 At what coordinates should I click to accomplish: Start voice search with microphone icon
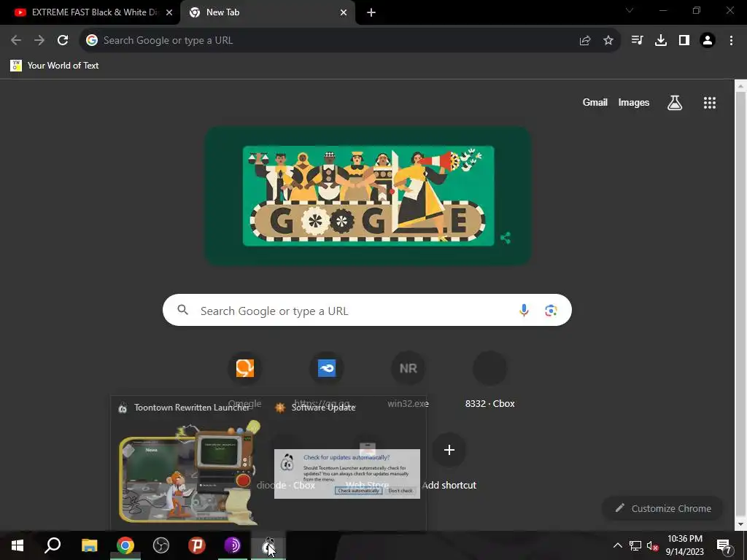524,311
